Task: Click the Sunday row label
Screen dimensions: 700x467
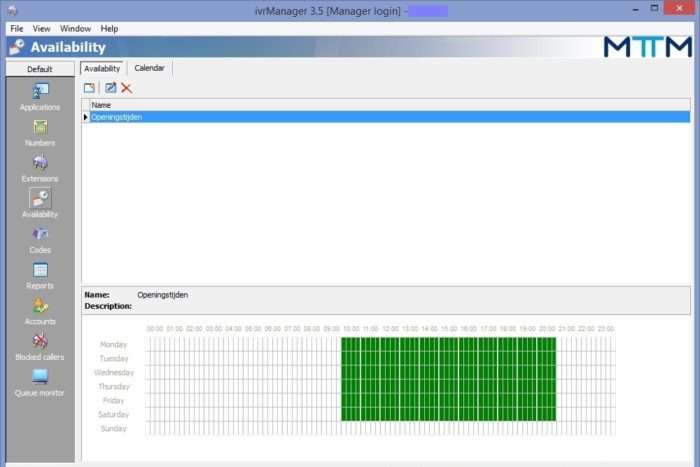Action: [x=113, y=429]
